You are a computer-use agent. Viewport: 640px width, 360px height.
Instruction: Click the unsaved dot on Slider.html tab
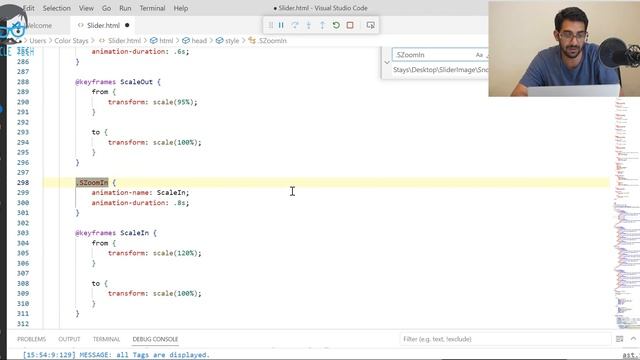coord(127,25)
